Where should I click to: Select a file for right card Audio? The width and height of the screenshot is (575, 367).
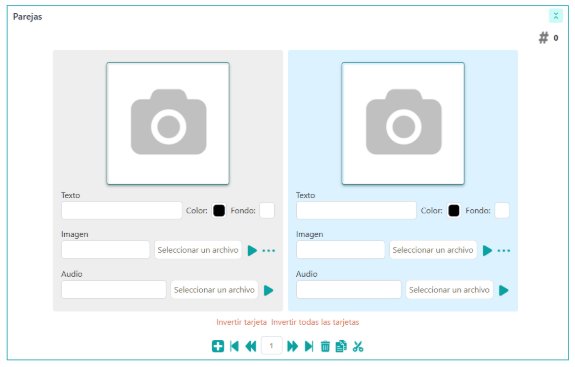click(449, 290)
